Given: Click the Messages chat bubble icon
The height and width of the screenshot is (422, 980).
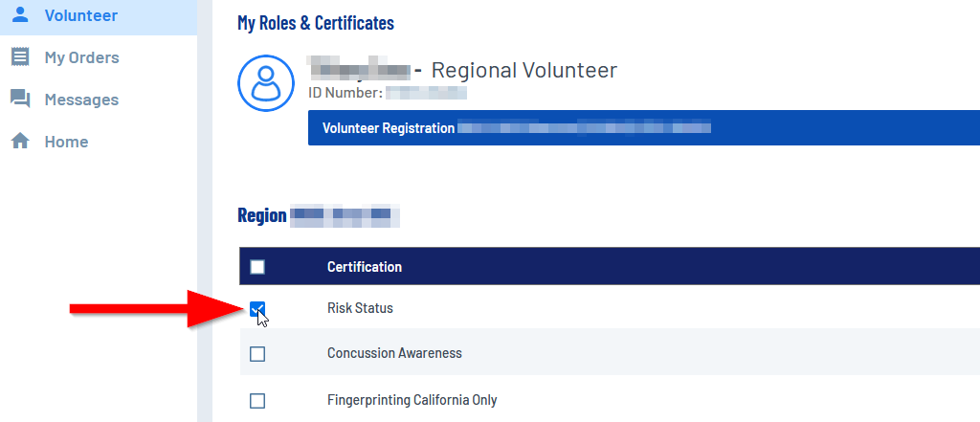Looking at the screenshot, I should tap(20, 100).
